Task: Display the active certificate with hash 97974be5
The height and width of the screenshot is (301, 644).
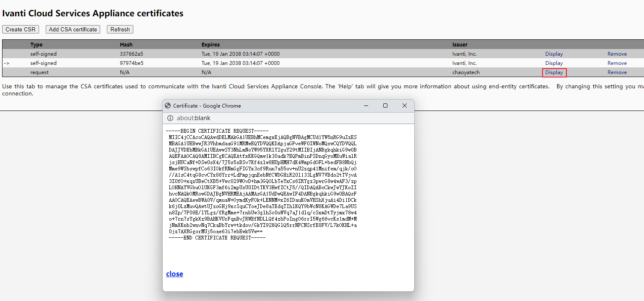Action: pyautogui.click(x=554, y=63)
